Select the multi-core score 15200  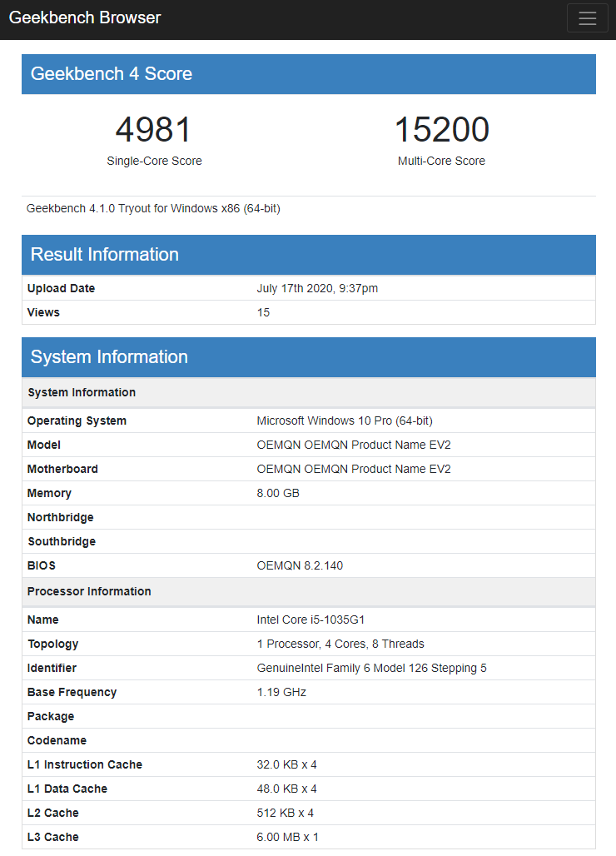(441, 130)
